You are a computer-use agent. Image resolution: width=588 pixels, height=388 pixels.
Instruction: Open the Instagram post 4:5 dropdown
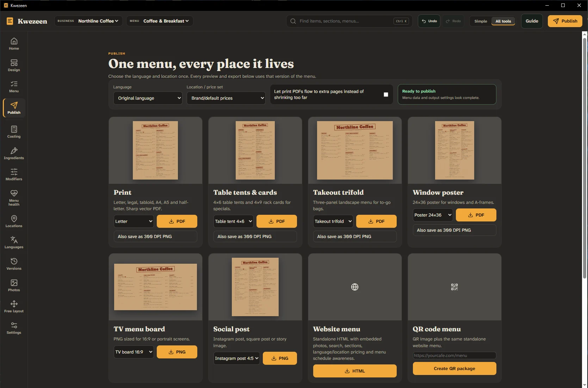click(x=237, y=358)
